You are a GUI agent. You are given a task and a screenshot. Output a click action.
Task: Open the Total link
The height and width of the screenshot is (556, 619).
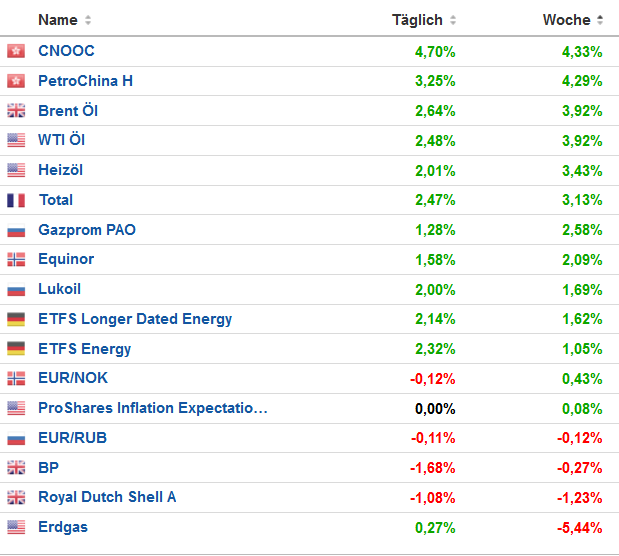pos(56,200)
